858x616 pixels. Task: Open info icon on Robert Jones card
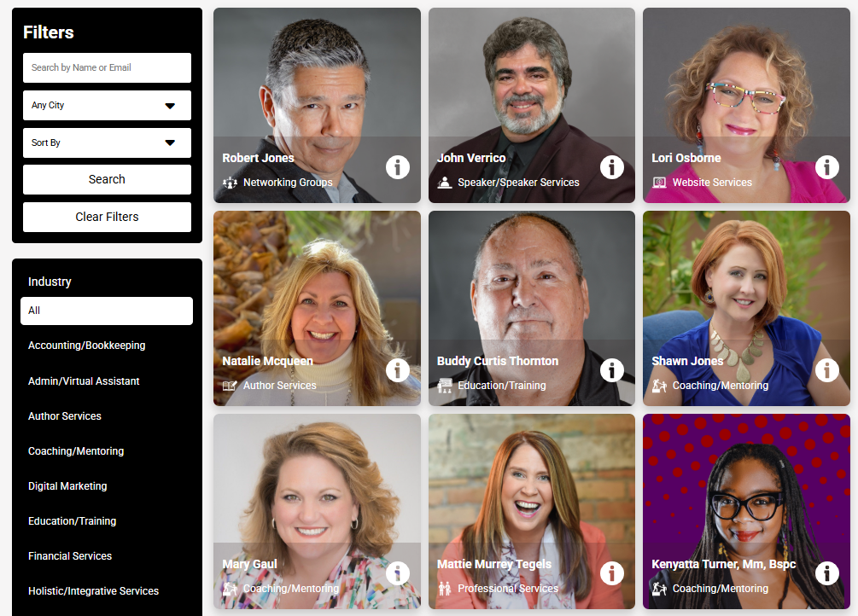tap(397, 167)
